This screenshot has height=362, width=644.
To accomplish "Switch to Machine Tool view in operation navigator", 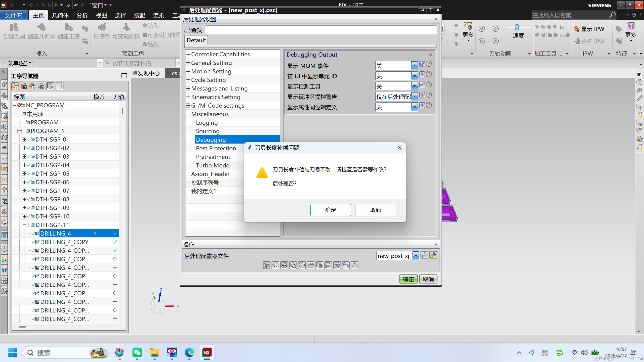I will (24, 86).
